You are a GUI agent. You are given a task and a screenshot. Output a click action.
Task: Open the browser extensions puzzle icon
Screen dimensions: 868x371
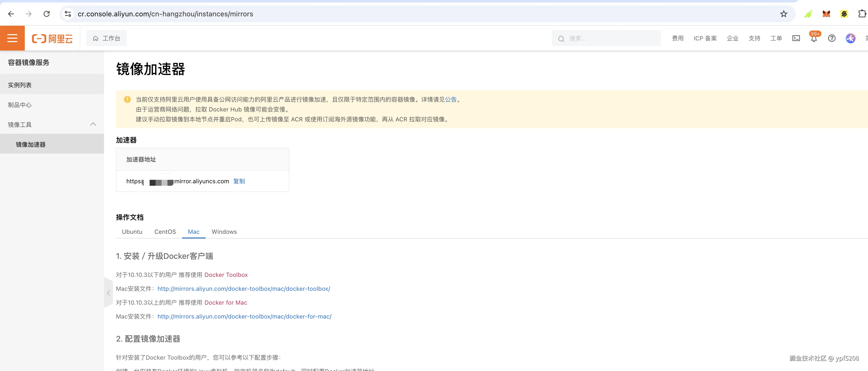[x=862, y=14]
